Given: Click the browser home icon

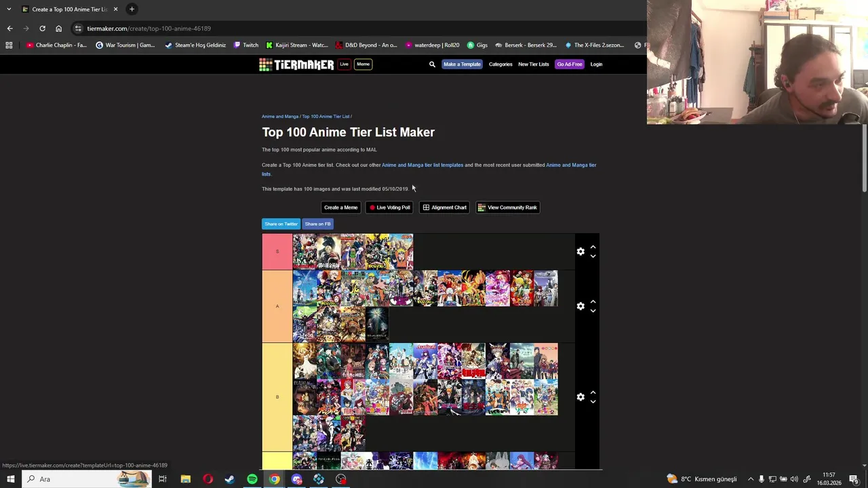Looking at the screenshot, I should [58, 28].
